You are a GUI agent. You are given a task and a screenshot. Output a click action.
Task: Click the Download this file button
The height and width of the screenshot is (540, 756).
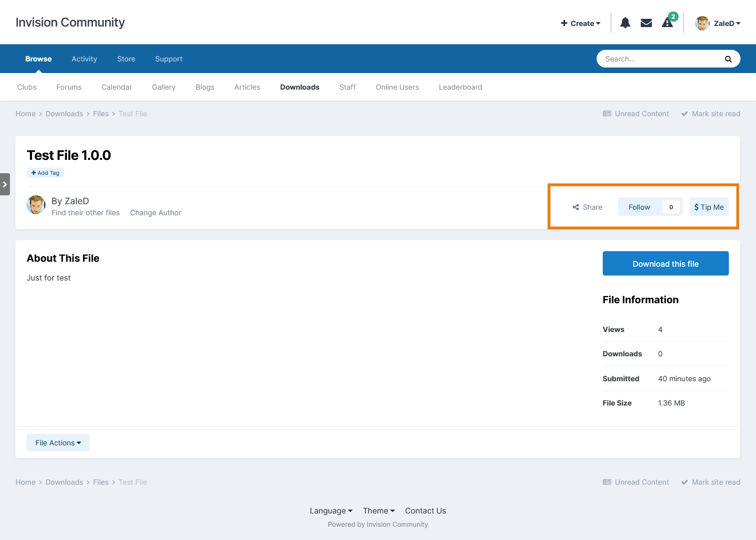[666, 263]
